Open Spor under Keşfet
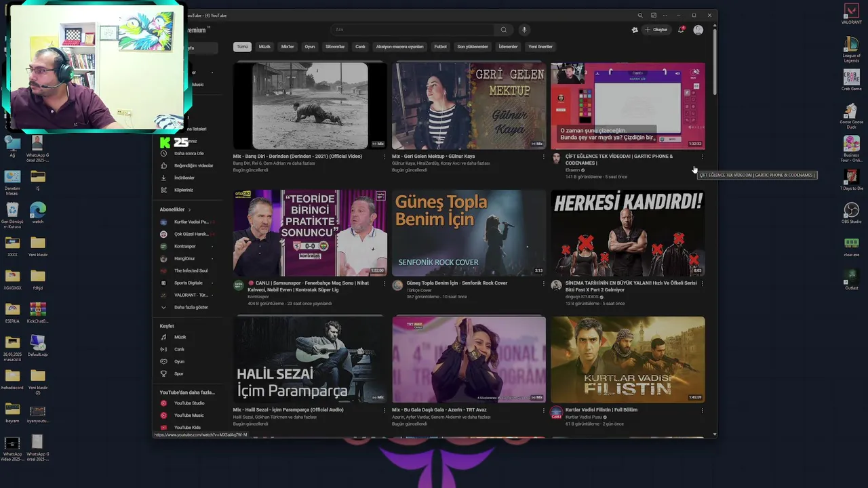The image size is (868, 488). pos(188,373)
